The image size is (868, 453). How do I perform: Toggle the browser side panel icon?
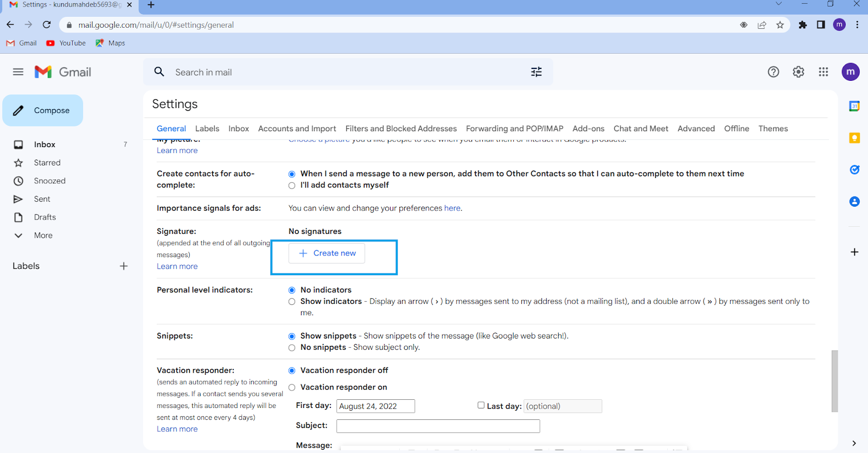point(821,25)
